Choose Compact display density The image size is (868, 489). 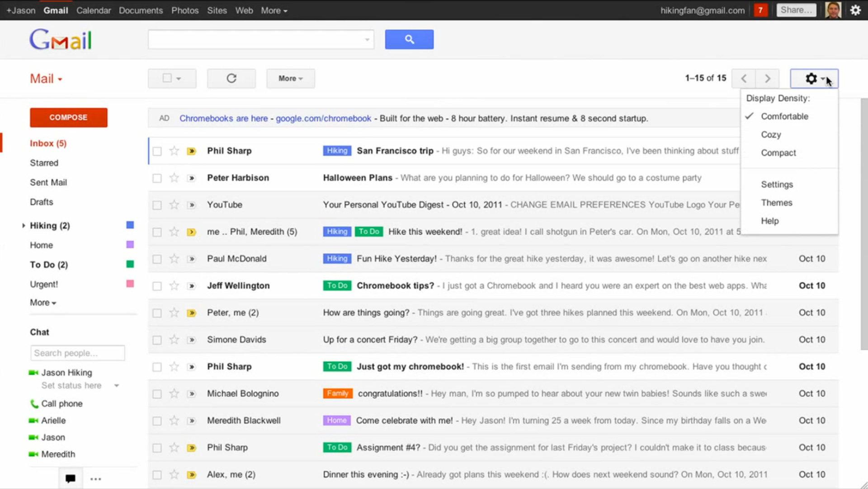point(778,153)
